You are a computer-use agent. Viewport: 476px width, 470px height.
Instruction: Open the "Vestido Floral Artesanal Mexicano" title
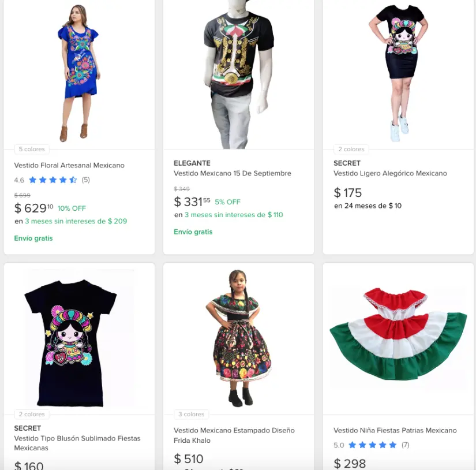69,166
